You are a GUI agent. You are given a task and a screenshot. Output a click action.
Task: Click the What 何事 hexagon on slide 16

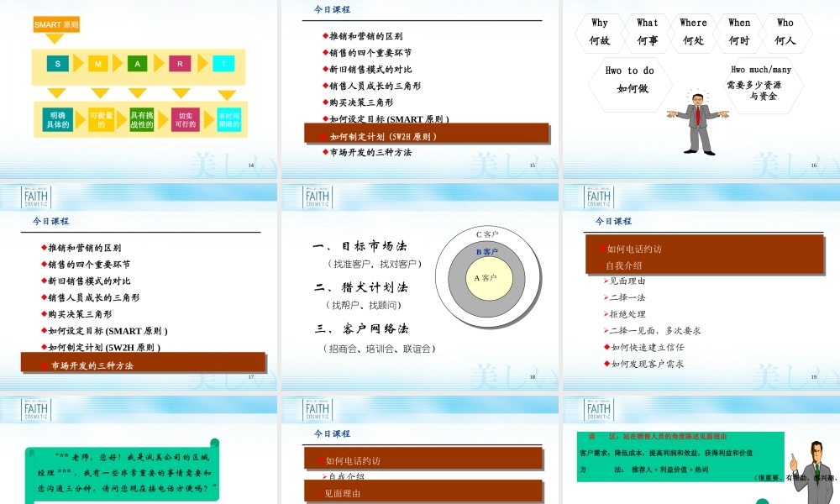point(647,32)
